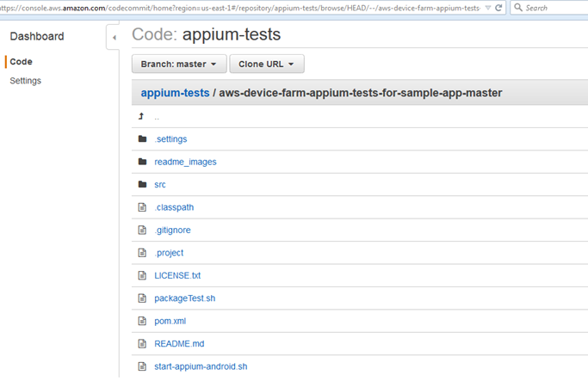Click the file icon next to .classpath
This screenshot has height=381, width=588.
pyautogui.click(x=142, y=207)
